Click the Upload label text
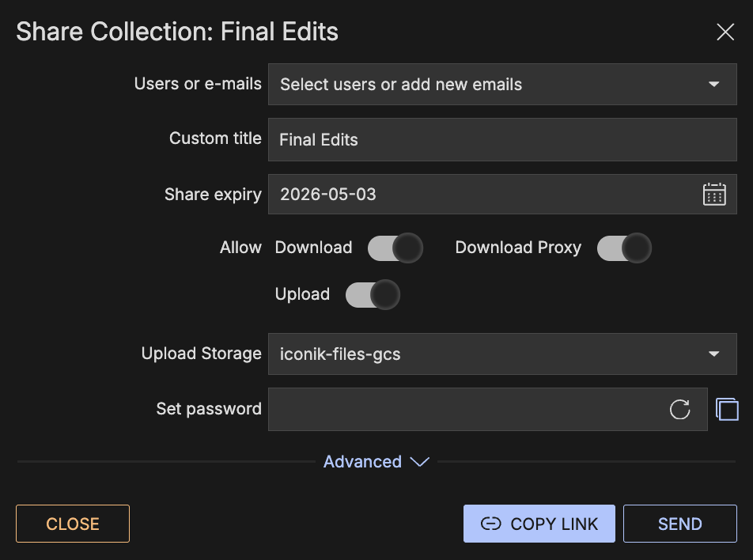This screenshot has width=753, height=560. 302,294
